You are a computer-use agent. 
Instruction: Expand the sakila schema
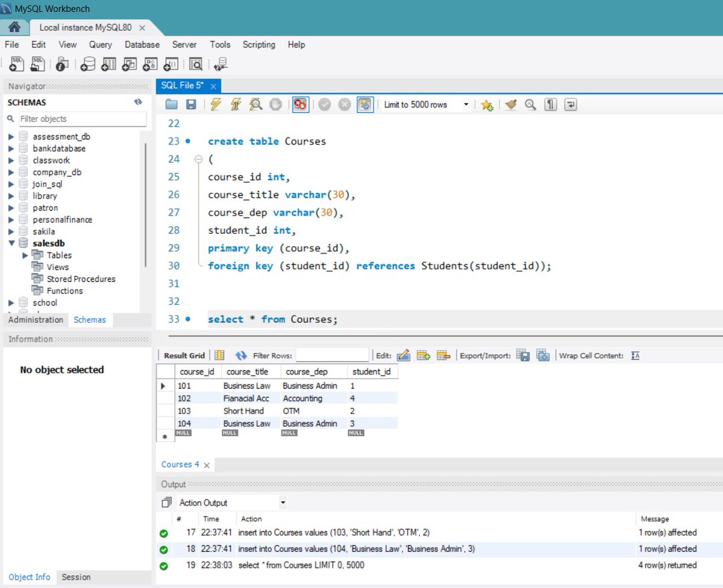11,231
